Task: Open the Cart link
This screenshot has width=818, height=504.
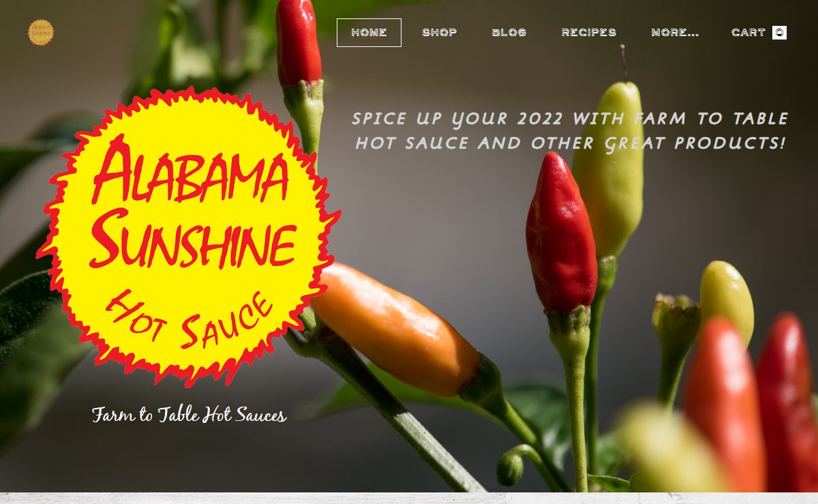Action: [759, 33]
